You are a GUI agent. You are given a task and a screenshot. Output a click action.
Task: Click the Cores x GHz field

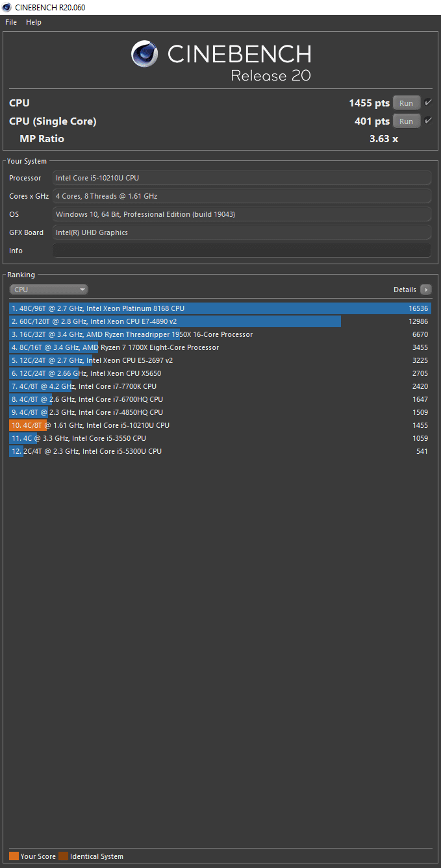point(242,196)
